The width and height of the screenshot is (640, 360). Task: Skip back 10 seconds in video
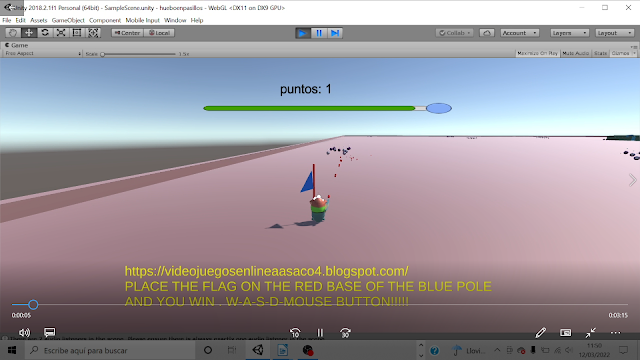click(295, 333)
